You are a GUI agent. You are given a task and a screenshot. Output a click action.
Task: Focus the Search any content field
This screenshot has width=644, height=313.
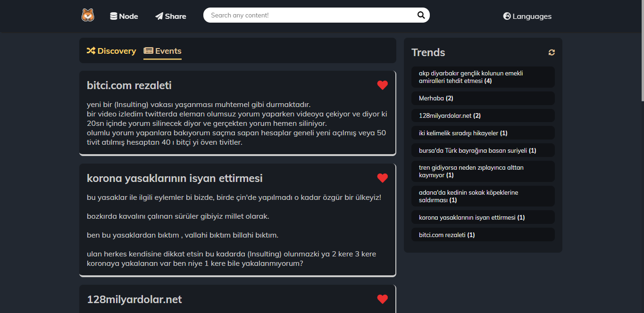(311, 15)
